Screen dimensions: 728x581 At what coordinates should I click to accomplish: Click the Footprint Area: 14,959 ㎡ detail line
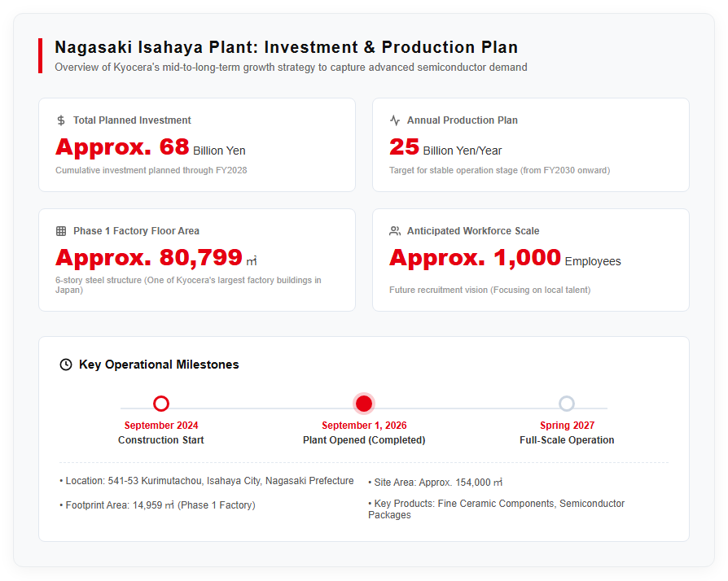pyautogui.click(x=157, y=505)
